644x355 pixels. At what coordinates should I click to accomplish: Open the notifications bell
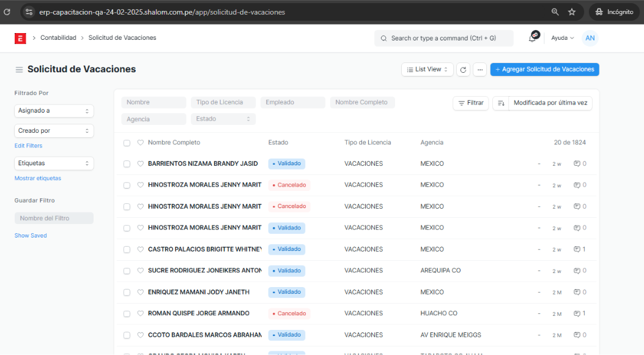point(533,38)
